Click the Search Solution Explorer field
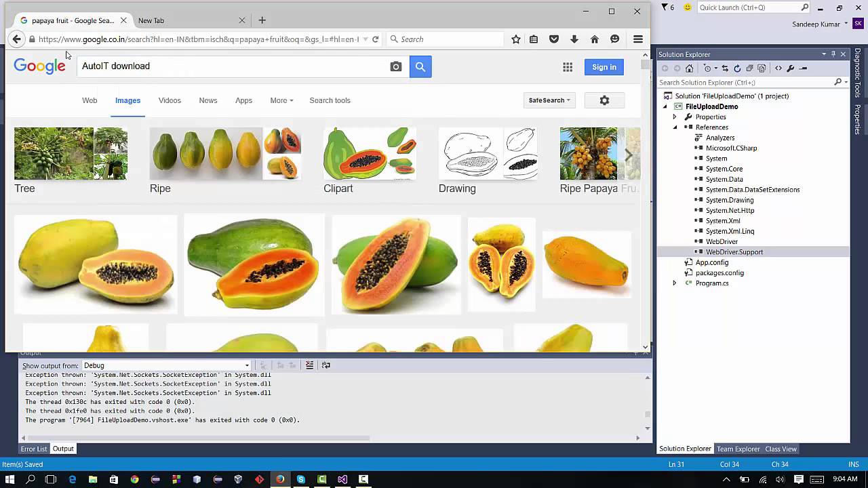The width and height of the screenshot is (868, 488). [x=745, y=82]
